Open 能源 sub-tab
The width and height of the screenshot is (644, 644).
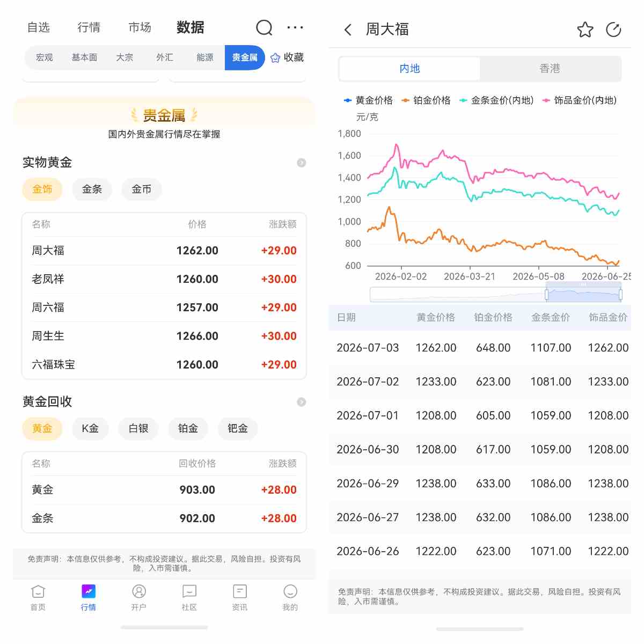tap(205, 57)
